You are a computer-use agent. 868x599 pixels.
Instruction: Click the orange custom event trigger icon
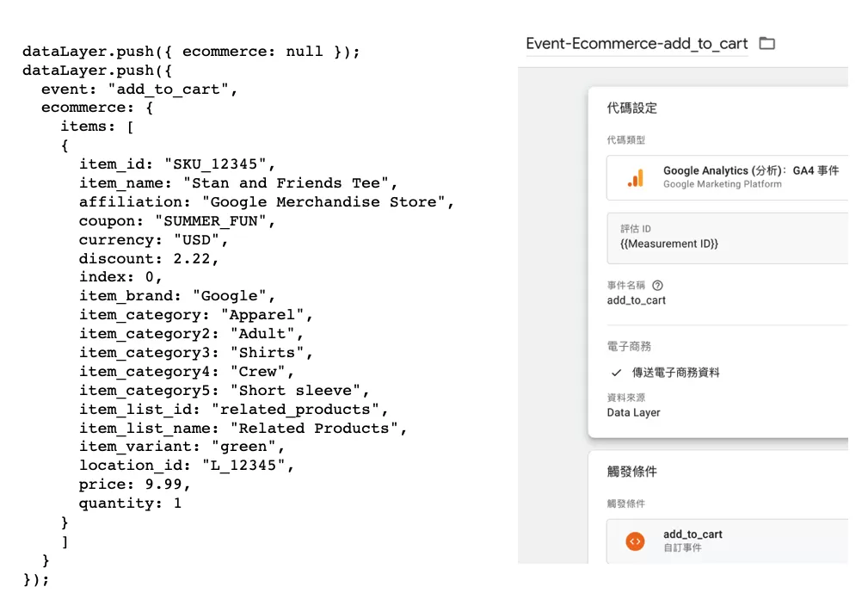[635, 540]
